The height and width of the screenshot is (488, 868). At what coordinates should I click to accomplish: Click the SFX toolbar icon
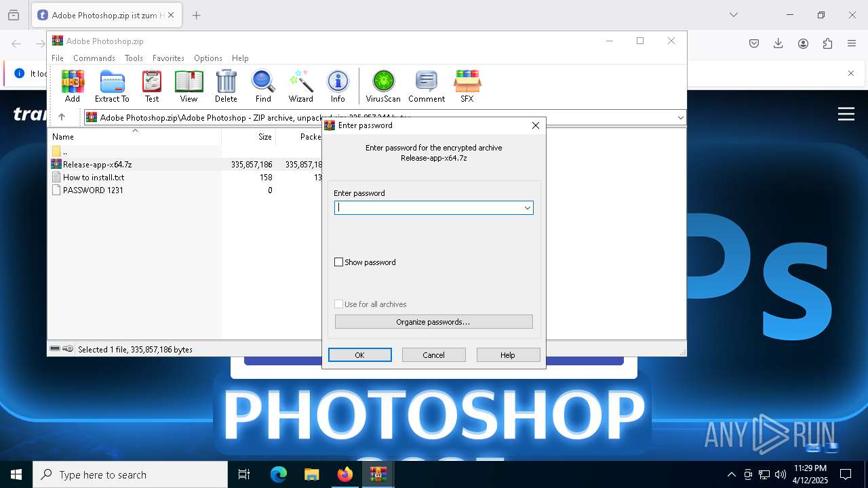click(x=467, y=86)
